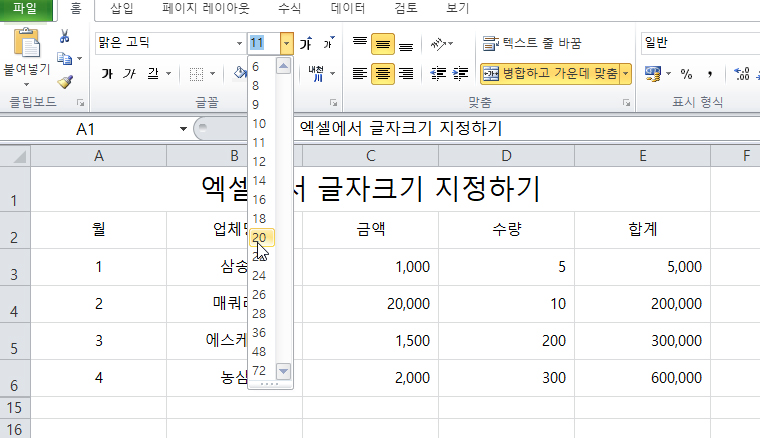The image size is (760, 438).
Task: Open the underline style dropdown arrow
Action: [x=169, y=74]
